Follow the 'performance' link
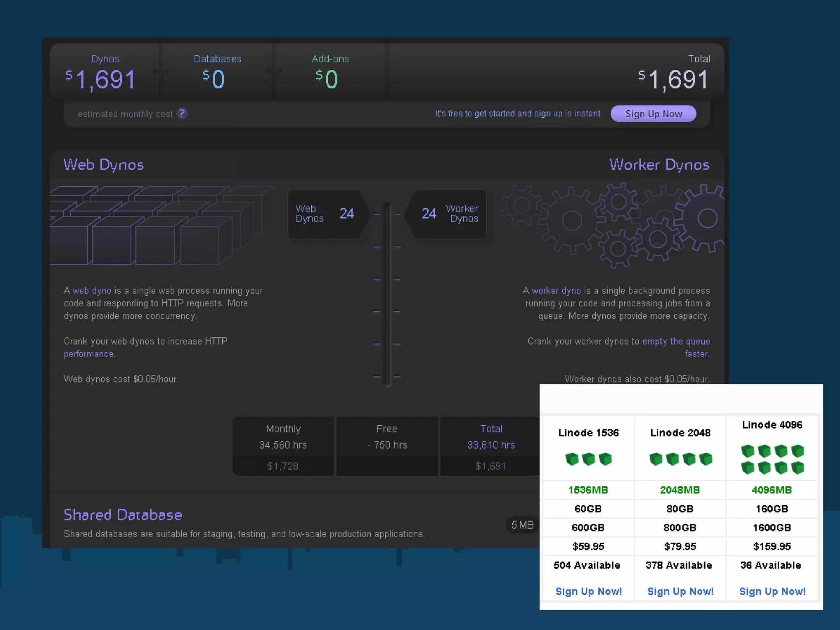 coord(89,354)
